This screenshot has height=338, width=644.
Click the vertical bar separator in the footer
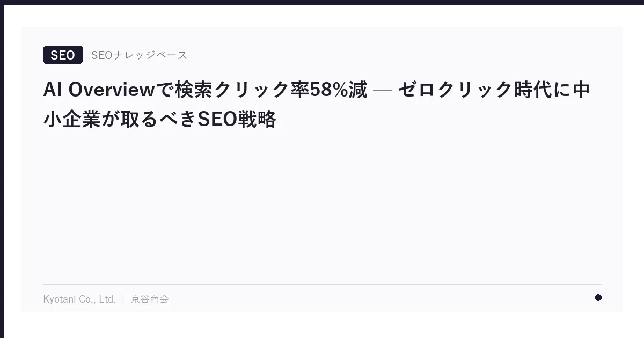[x=123, y=299]
